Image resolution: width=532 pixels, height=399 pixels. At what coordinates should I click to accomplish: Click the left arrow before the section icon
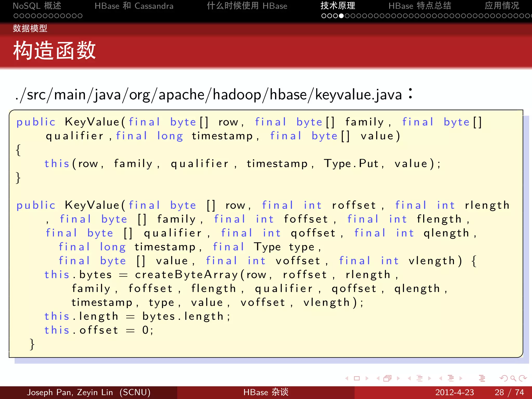click(x=441, y=378)
